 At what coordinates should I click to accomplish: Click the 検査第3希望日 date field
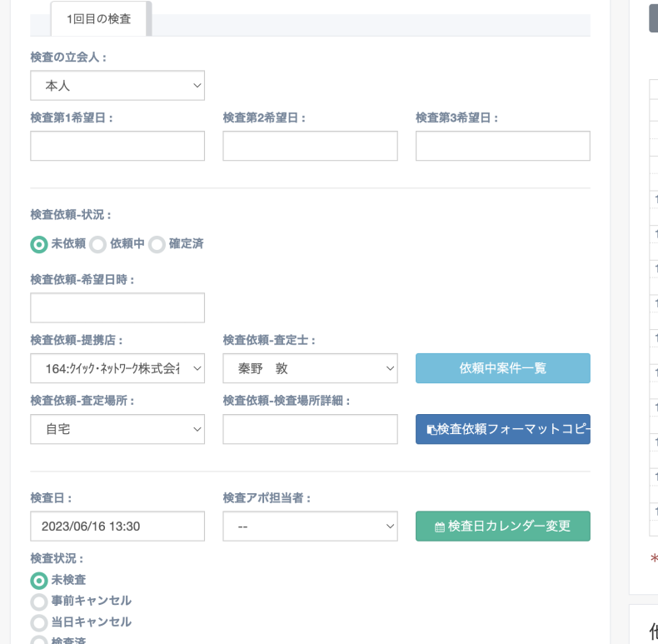pos(502,146)
